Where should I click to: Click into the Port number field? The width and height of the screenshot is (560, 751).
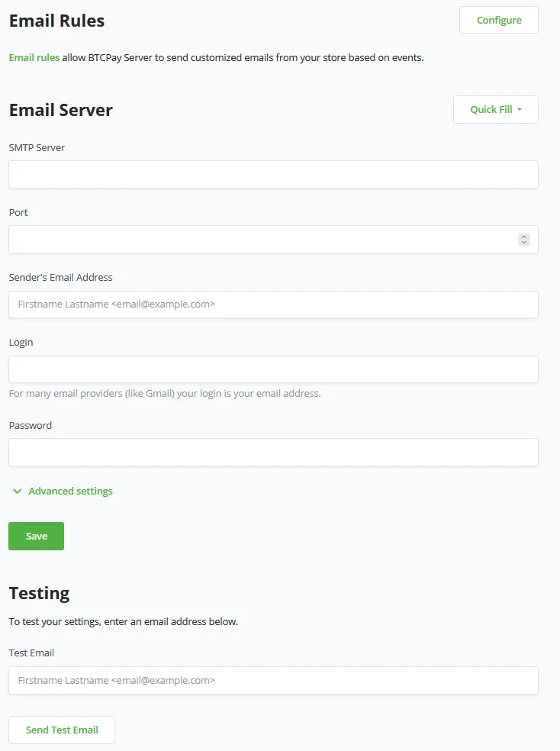pyautogui.click(x=259, y=239)
